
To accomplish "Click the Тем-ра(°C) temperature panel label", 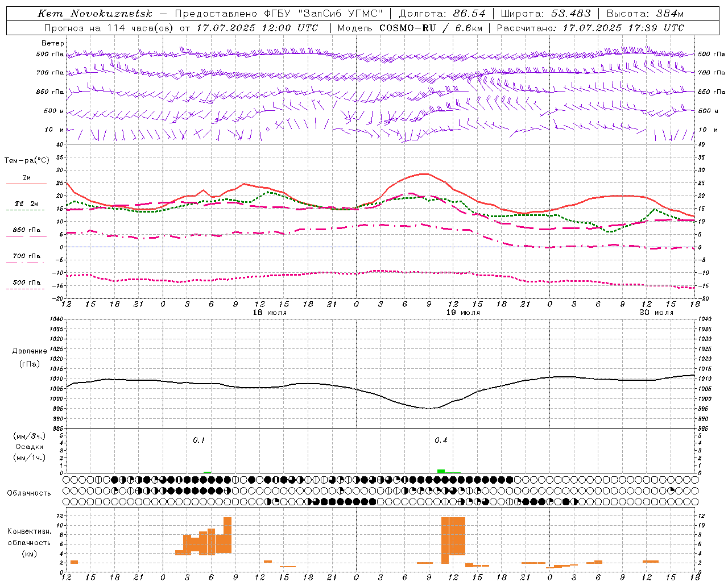I will [27, 161].
